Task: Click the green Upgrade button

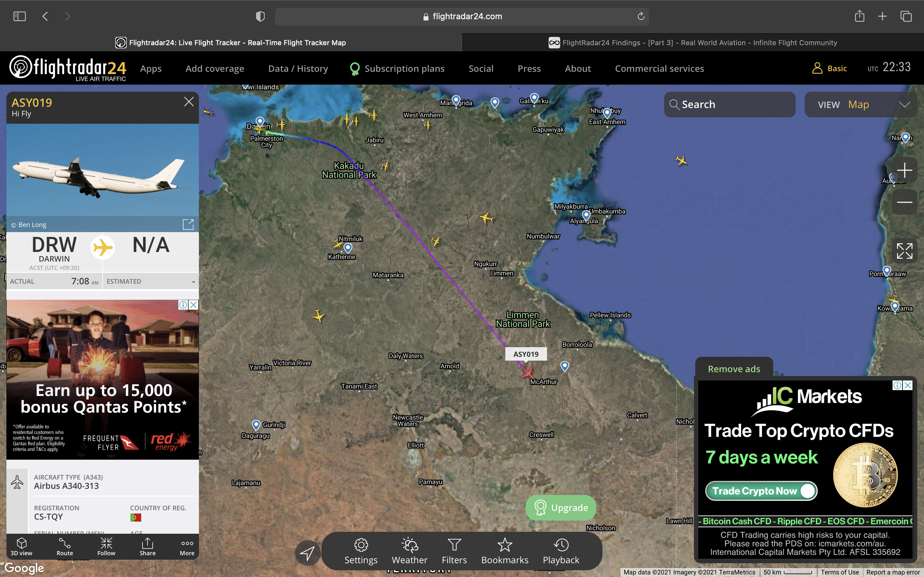Action: (x=560, y=507)
